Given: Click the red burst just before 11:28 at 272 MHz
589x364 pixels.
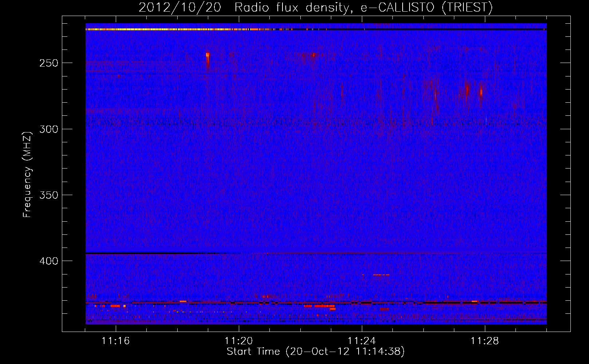Looking at the screenshot, I should tap(481, 92).
